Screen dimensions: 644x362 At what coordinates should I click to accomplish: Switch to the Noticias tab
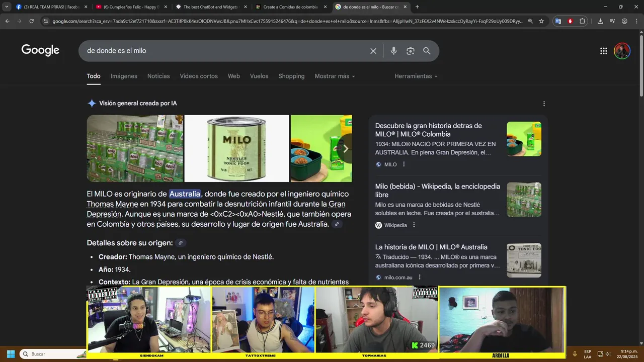click(x=158, y=76)
